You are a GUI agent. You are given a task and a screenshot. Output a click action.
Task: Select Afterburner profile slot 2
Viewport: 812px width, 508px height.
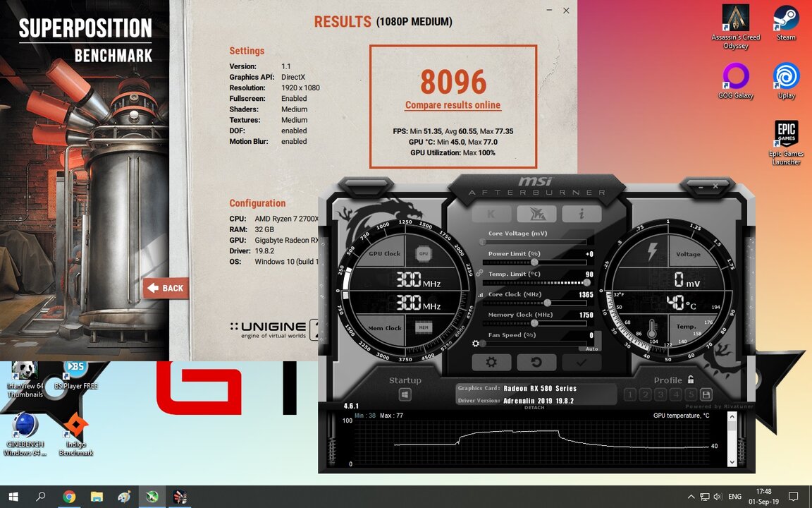[x=645, y=394]
